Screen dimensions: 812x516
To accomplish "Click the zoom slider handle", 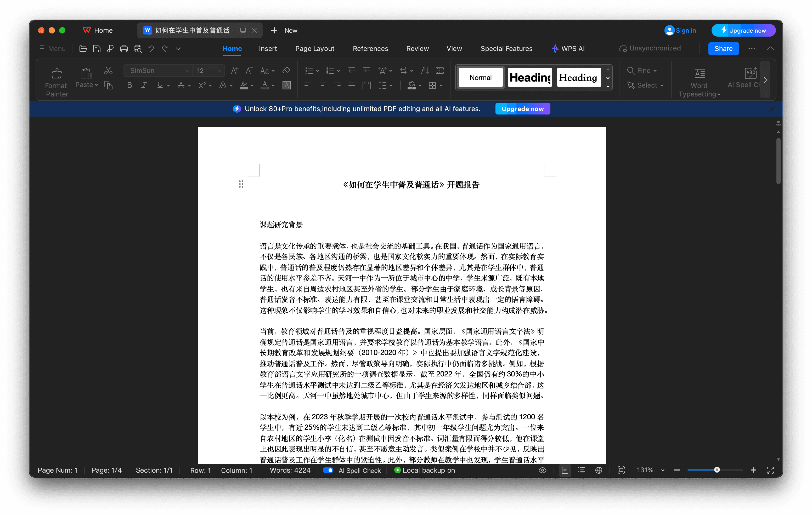I will (717, 470).
